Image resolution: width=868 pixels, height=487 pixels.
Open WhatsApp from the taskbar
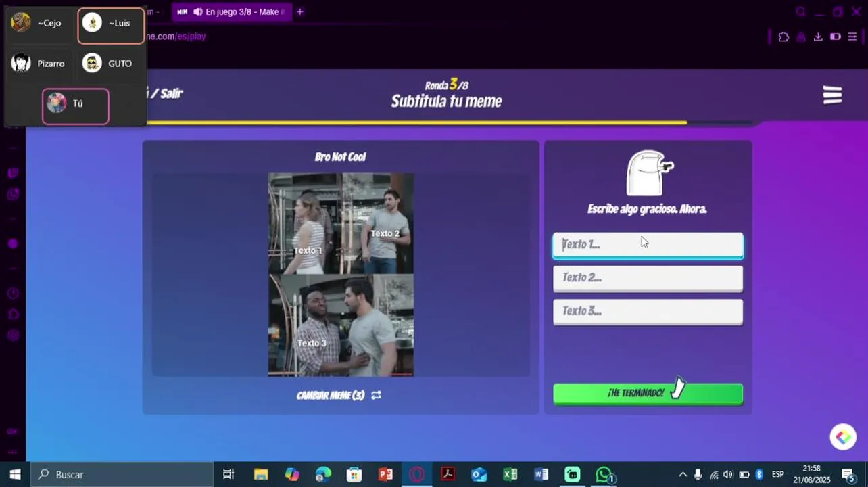(x=604, y=474)
